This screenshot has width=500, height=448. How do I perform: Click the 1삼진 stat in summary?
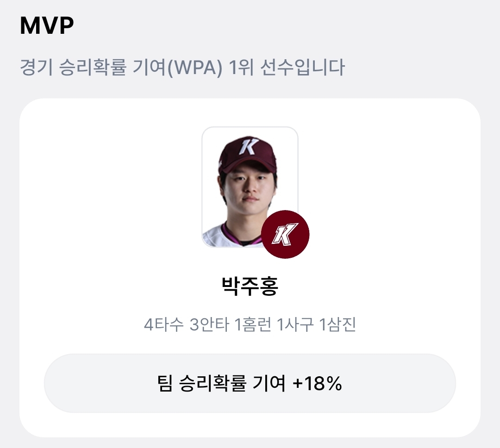pyautogui.click(x=337, y=324)
